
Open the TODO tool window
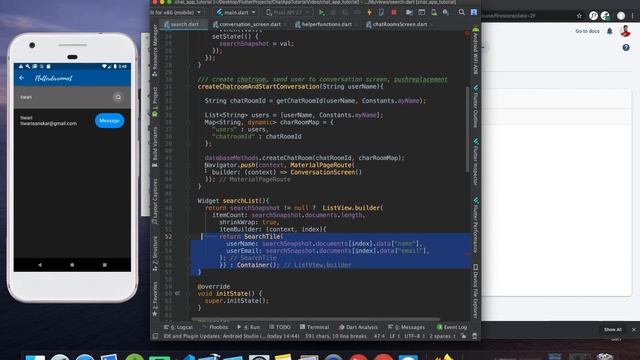coord(280,327)
